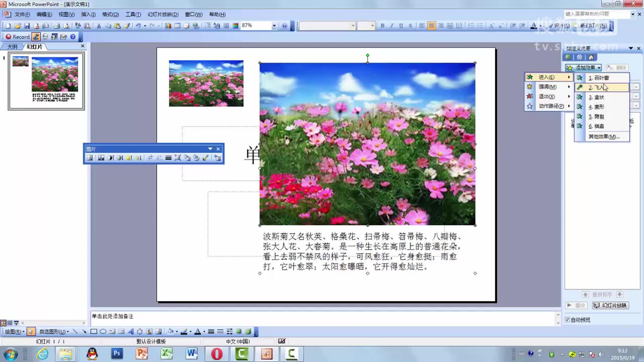644x362 pixels.
Task: Click the 裁剪 (Crop) icon in the Picture toolbar
Action: 151,158
